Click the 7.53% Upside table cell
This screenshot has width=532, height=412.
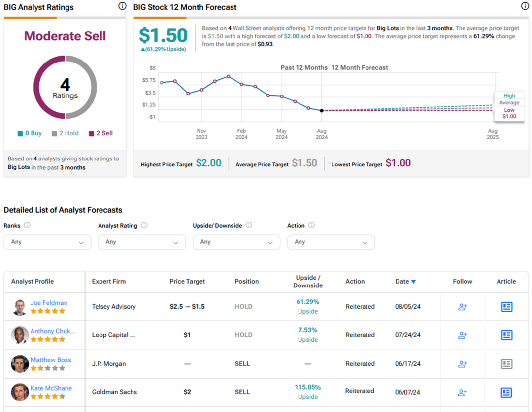pos(308,335)
